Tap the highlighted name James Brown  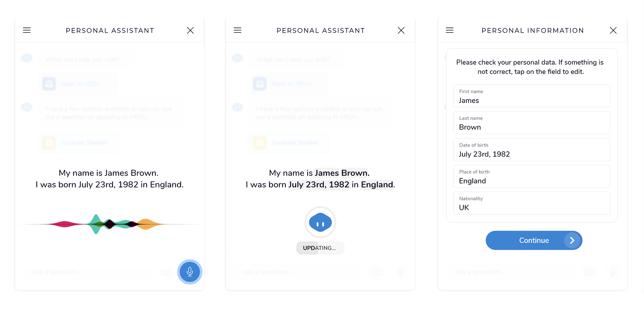pyautogui.click(x=341, y=173)
